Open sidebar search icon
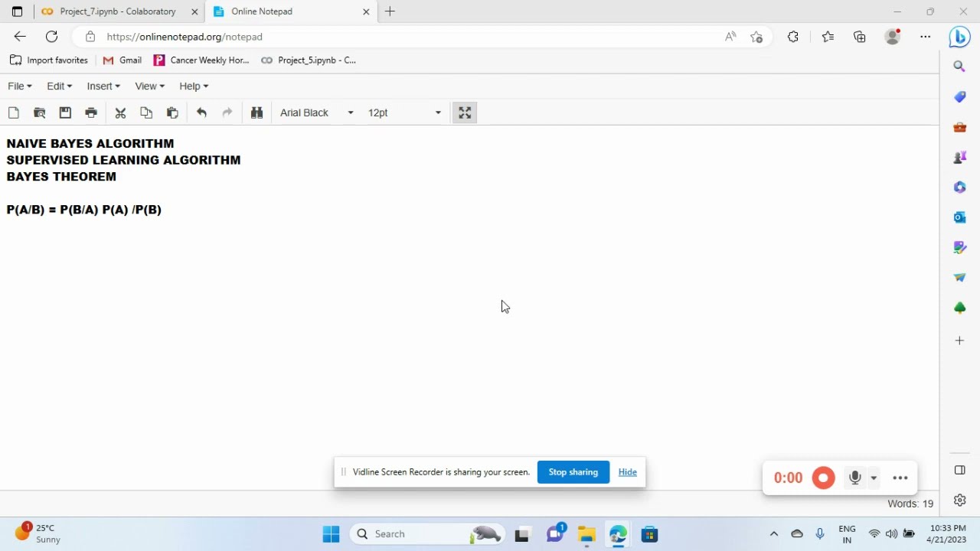The height and width of the screenshot is (551, 980). point(959,67)
